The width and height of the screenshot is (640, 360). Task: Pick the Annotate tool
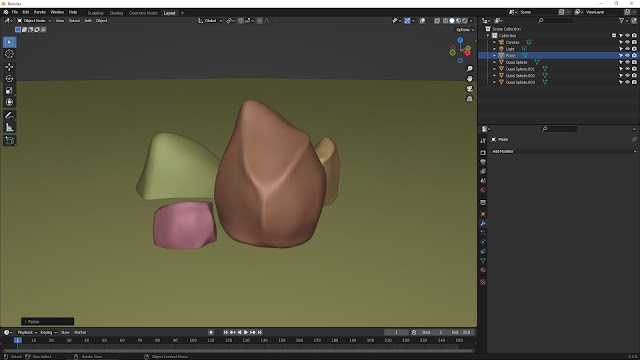coord(9,116)
